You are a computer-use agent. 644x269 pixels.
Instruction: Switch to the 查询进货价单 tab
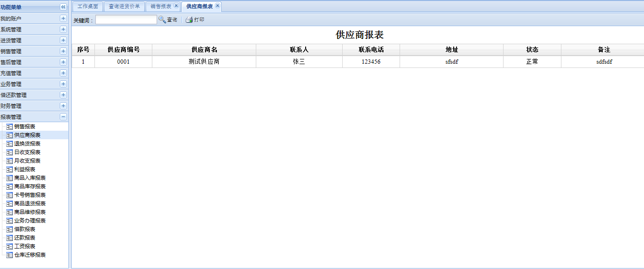click(124, 7)
